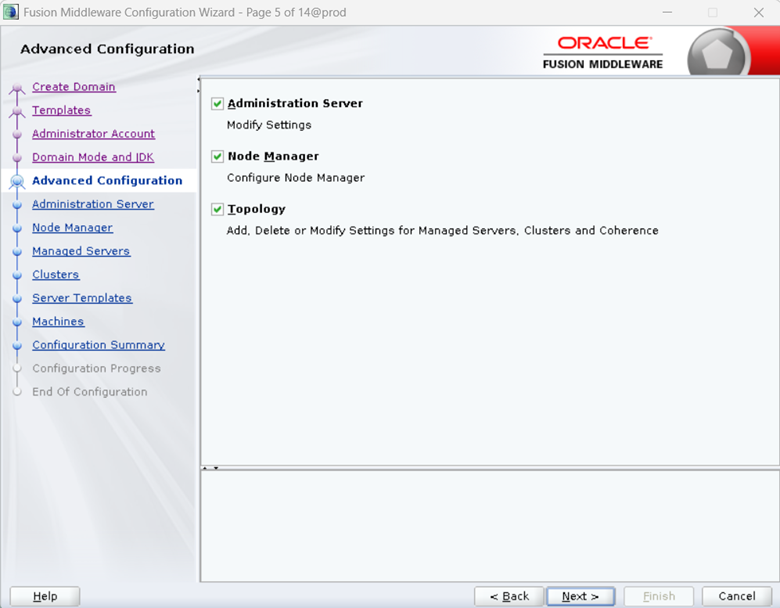The height and width of the screenshot is (608, 780).
Task: Open the Configuration Summary step
Action: 98,344
